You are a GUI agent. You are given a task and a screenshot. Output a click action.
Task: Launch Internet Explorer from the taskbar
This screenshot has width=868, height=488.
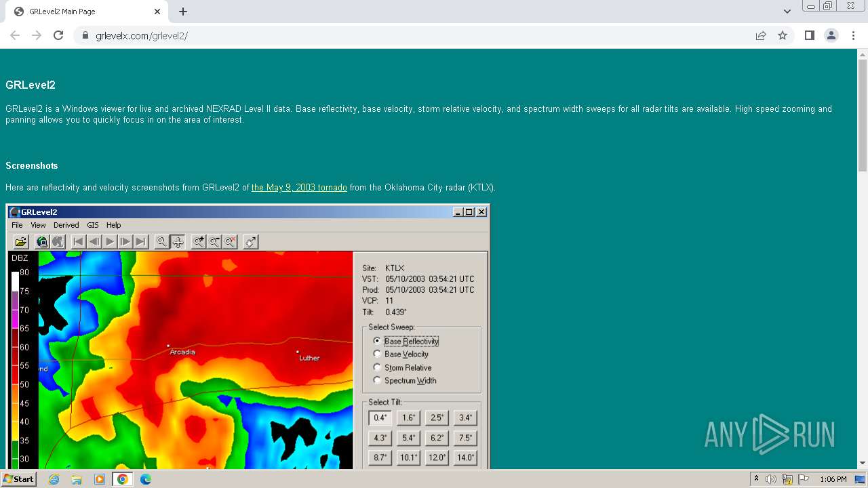pos(54,479)
